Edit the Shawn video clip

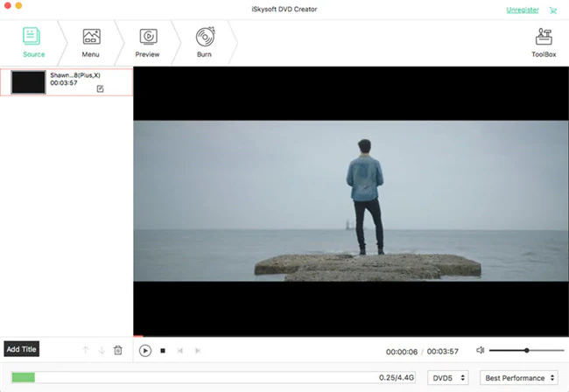pyautogui.click(x=100, y=88)
